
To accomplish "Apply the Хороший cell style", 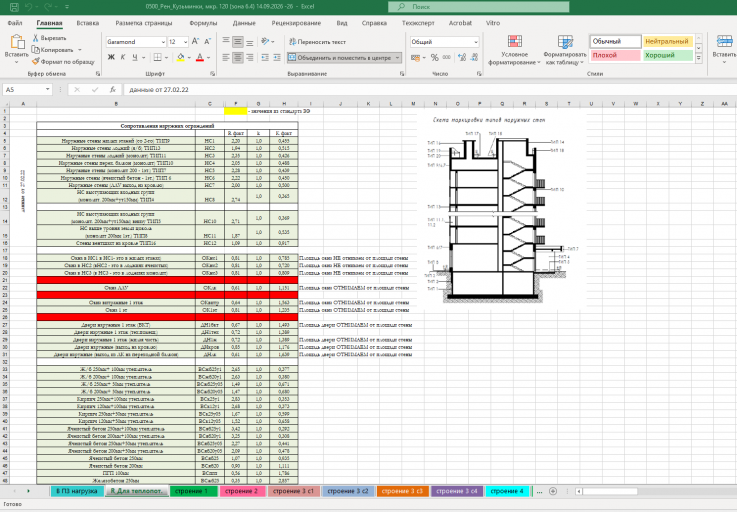I will 667,55.
